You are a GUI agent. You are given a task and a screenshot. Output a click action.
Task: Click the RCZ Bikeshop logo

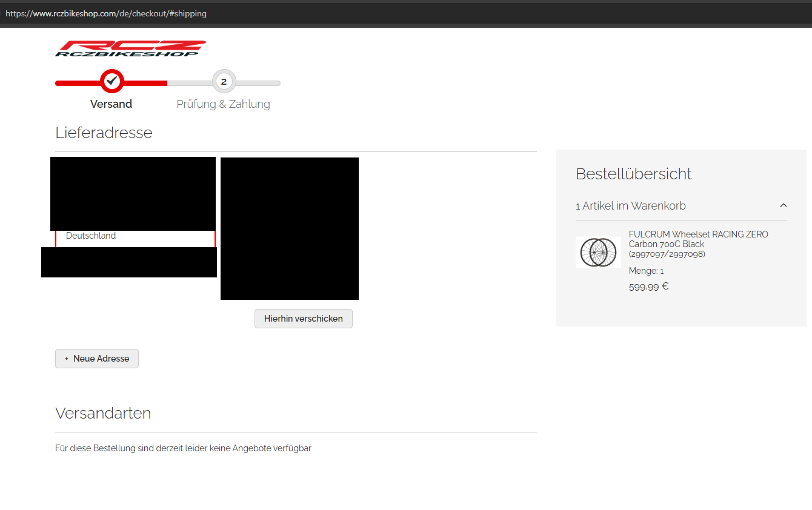[130, 48]
